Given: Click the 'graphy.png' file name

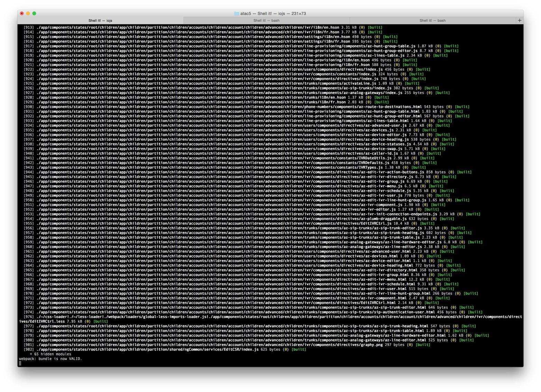Looking at the screenshot, I should 372,345.
